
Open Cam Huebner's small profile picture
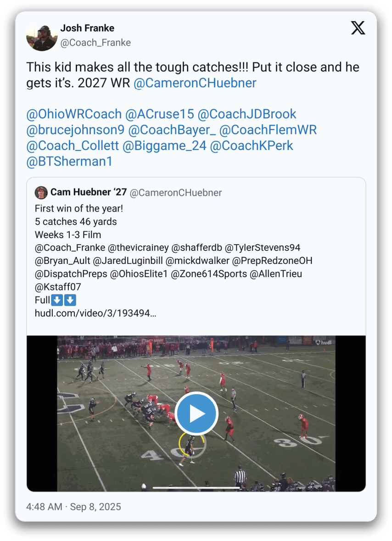click(41, 193)
